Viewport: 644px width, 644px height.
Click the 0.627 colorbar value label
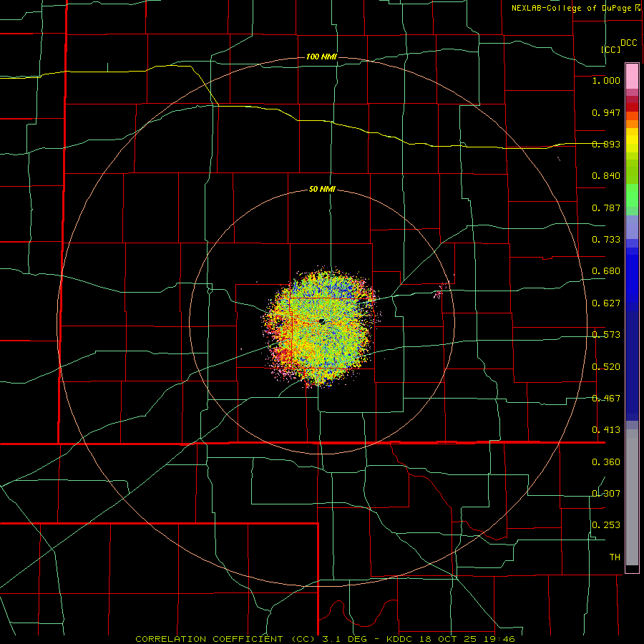coord(606,303)
